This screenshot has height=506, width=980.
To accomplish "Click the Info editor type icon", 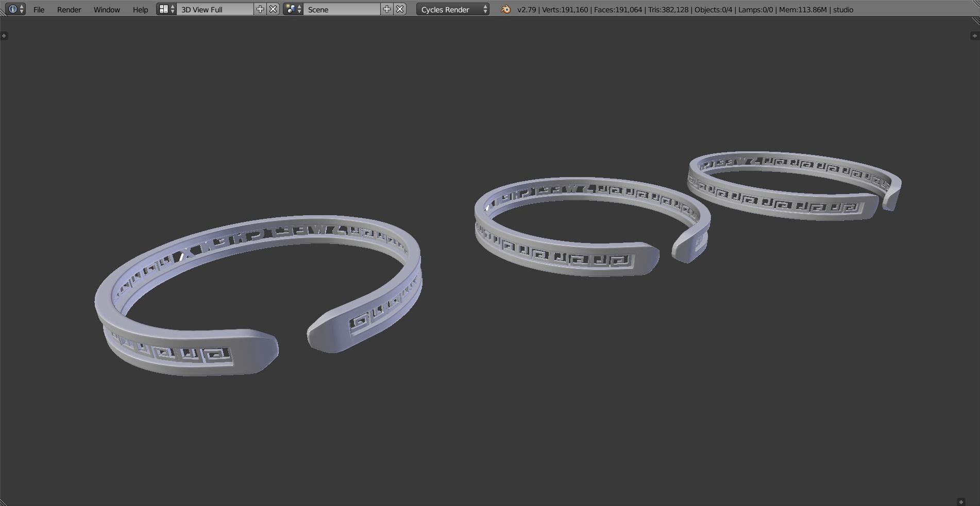I will point(13,9).
